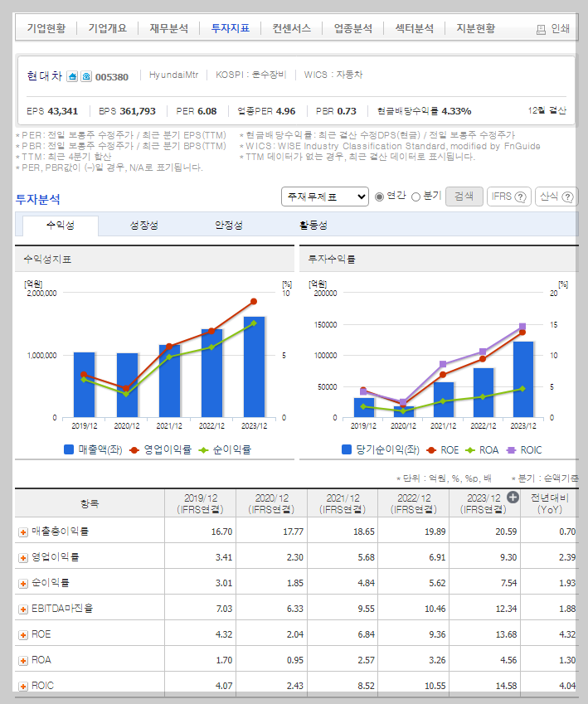Open the 기업현황 tab
Image resolution: width=588 pixels, height=704 pixels.
click(46, 28)
